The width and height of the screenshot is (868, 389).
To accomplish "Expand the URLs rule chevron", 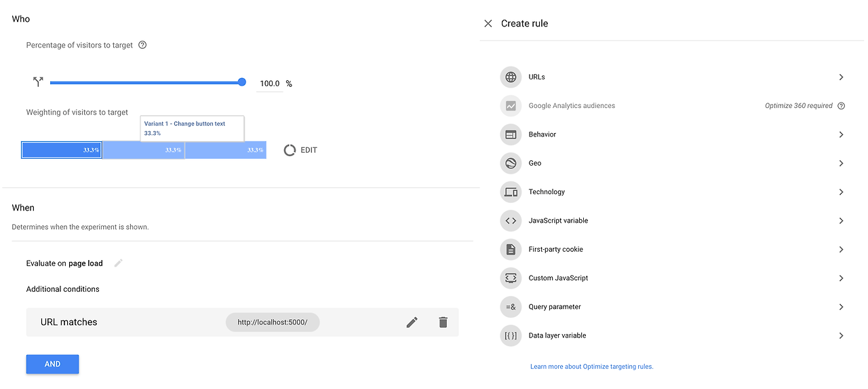I will [841, 77].
